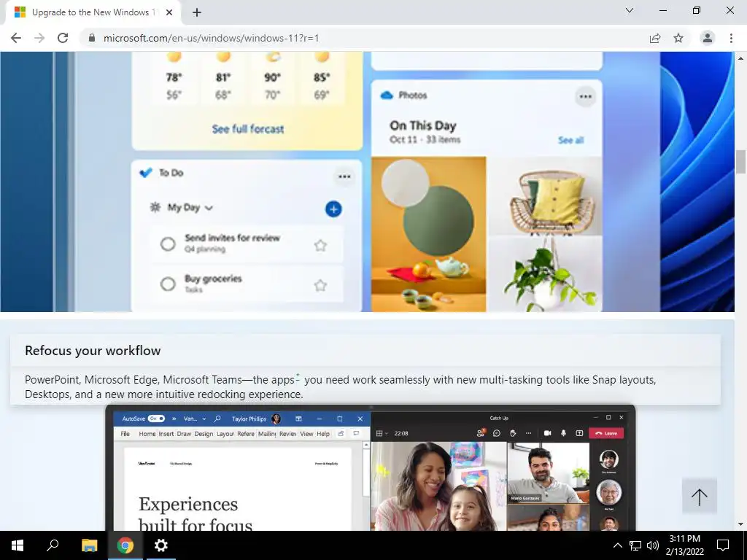The image size is (747, 560).
Task: Open Chrome's three-dot menu
Action: 731,38
